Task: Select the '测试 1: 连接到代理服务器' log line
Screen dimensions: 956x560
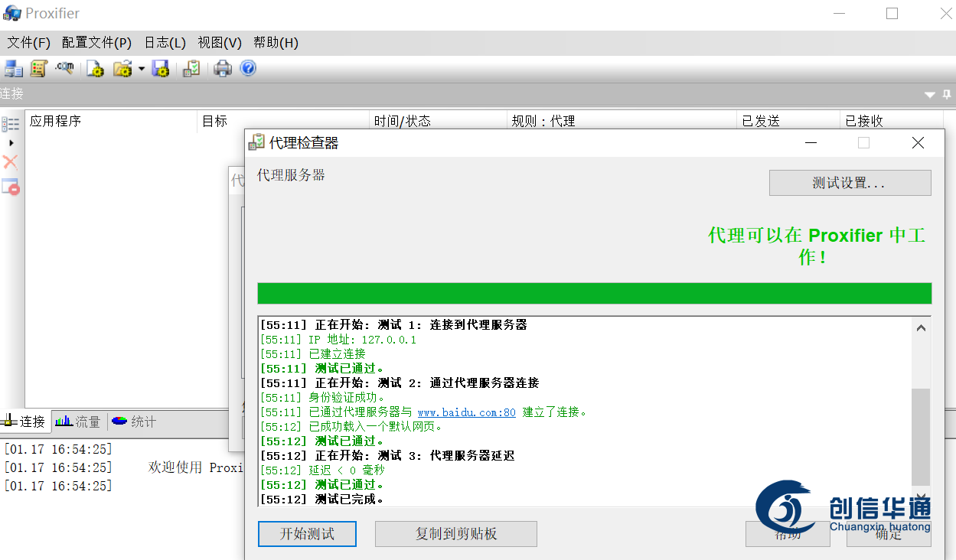Action: (393, 325)
